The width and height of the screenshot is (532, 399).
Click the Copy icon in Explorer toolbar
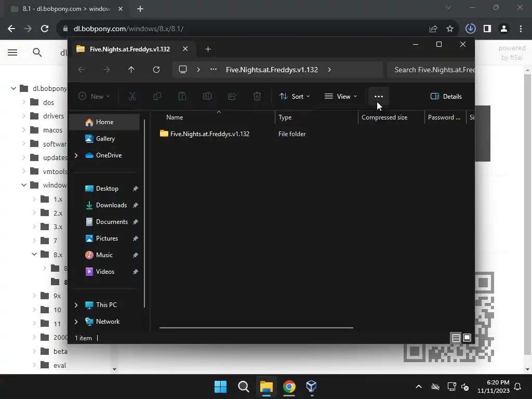click(157, 96)
